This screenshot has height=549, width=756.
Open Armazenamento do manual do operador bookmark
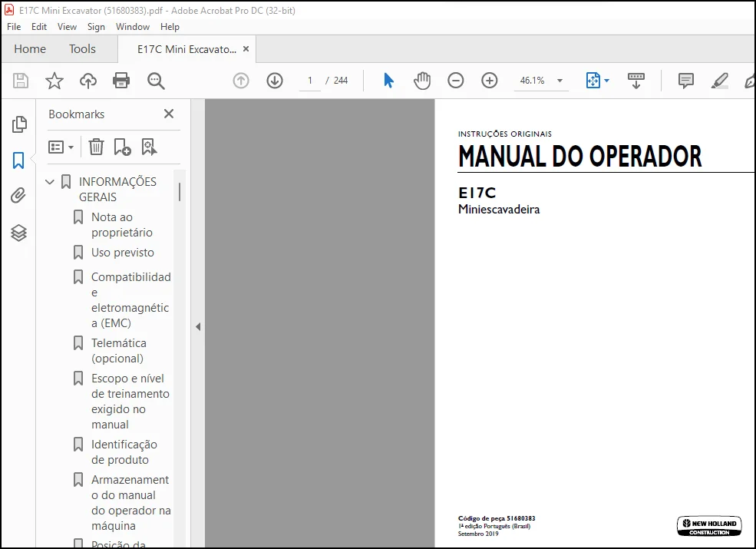(130, 503)
